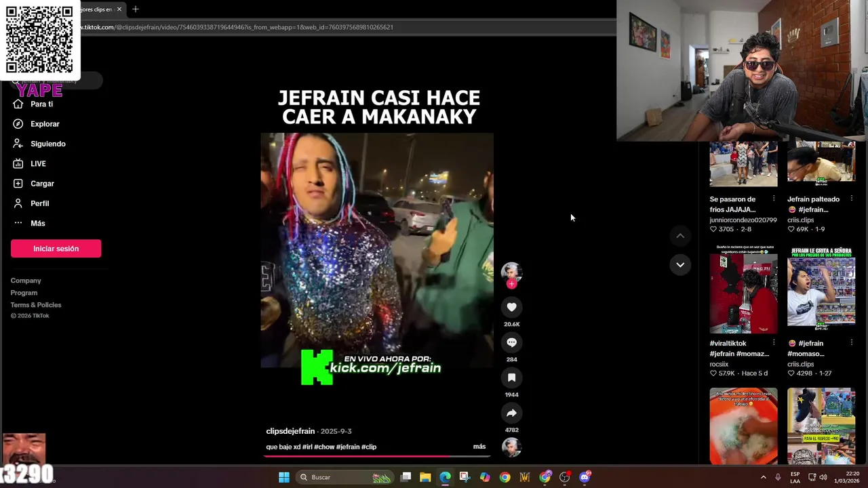Open rocsiix #viraltiktok video thumbnail
The image size is (868, 488).
click(743, 289)
